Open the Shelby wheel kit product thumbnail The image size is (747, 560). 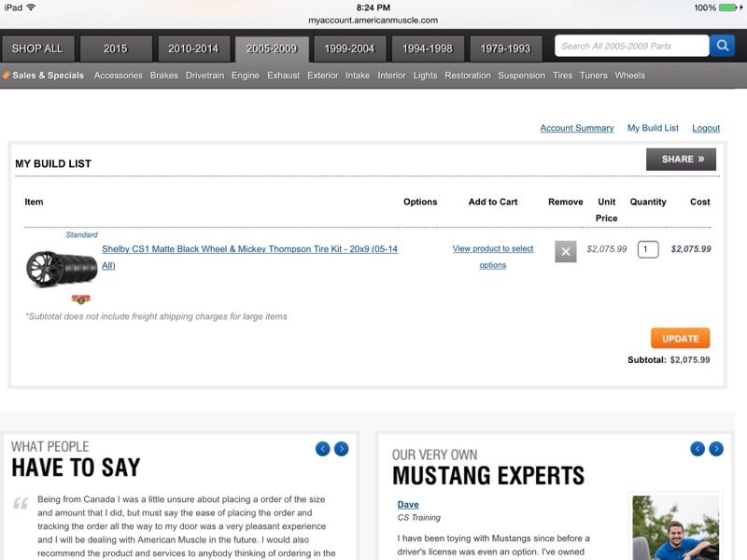click(x=62, y=269)
